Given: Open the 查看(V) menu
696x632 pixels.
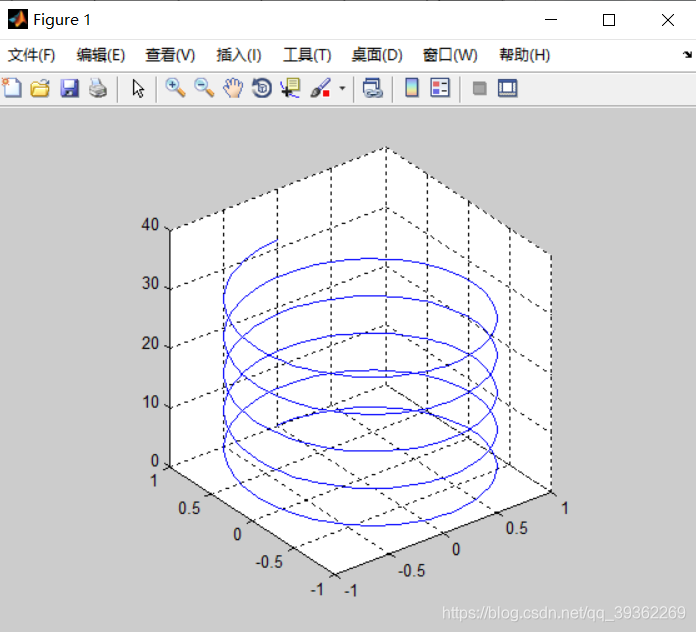Looking at the screenshot, I should [x=170, y=55].
